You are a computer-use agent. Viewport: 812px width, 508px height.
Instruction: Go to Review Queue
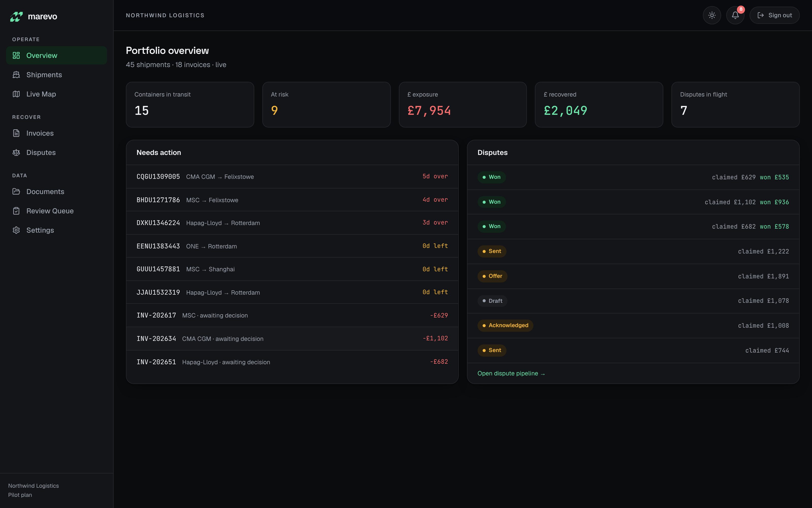click(x=56, y=211)
